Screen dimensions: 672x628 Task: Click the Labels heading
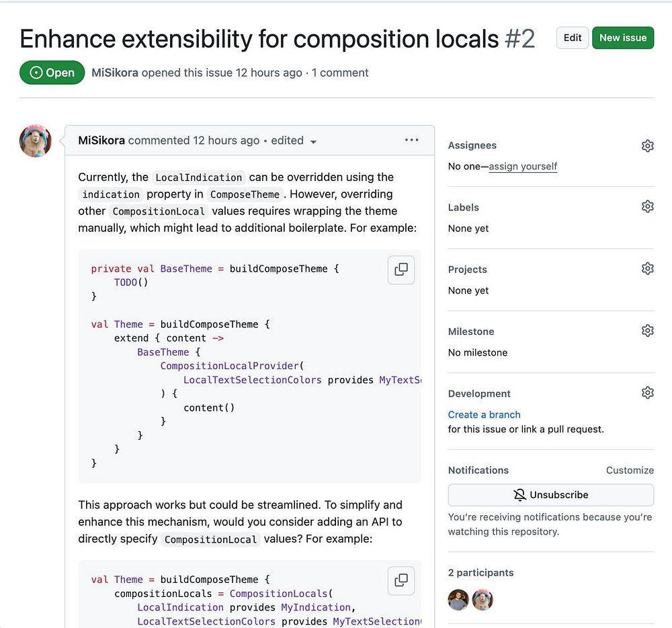[x=463, y=208]
